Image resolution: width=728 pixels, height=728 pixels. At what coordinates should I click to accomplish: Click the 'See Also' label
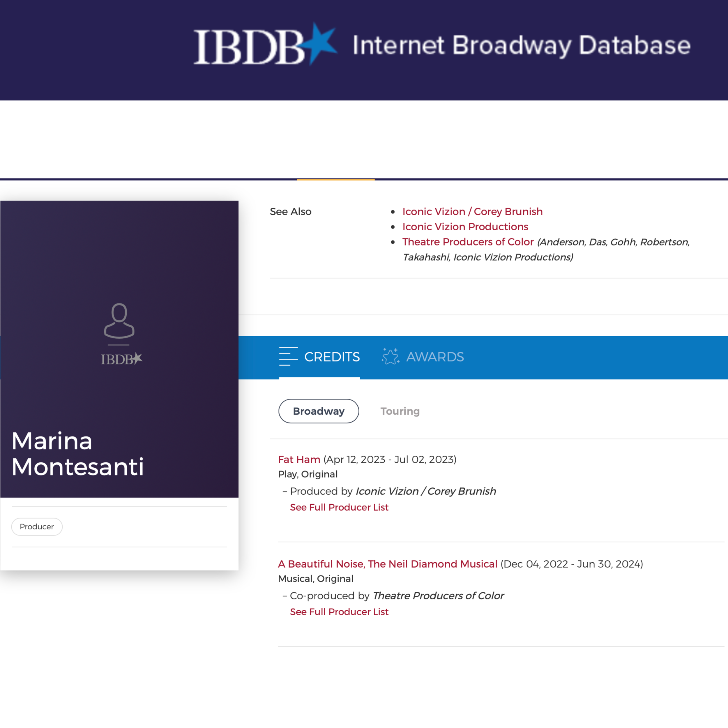coord(291,211)
